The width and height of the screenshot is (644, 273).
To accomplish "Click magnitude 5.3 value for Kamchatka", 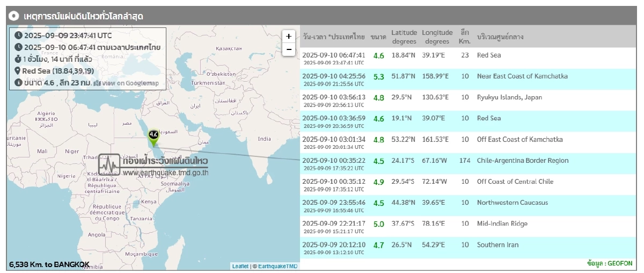I will tap(379, 77).
